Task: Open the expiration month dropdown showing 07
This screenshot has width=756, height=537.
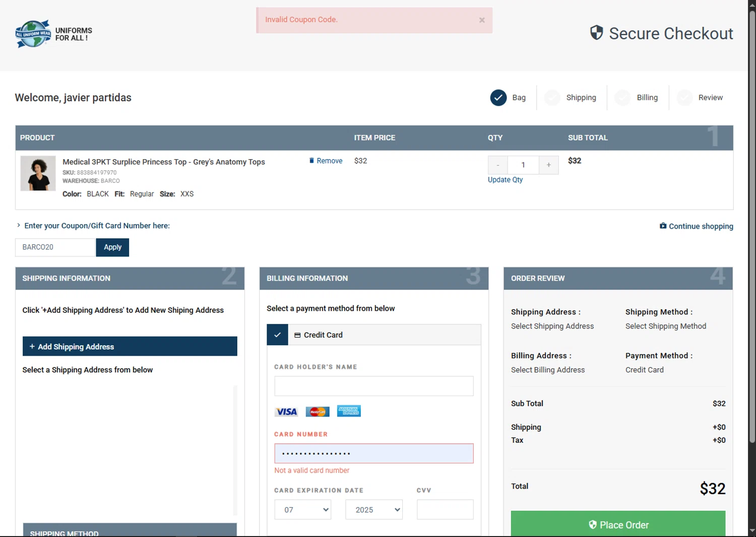Action: tap(302, 510)
